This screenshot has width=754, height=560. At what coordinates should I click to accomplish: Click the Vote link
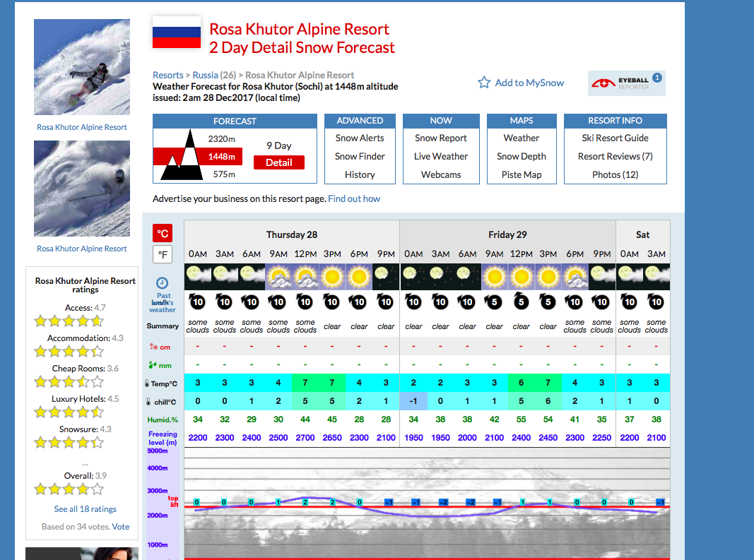[x=121, y=527]
